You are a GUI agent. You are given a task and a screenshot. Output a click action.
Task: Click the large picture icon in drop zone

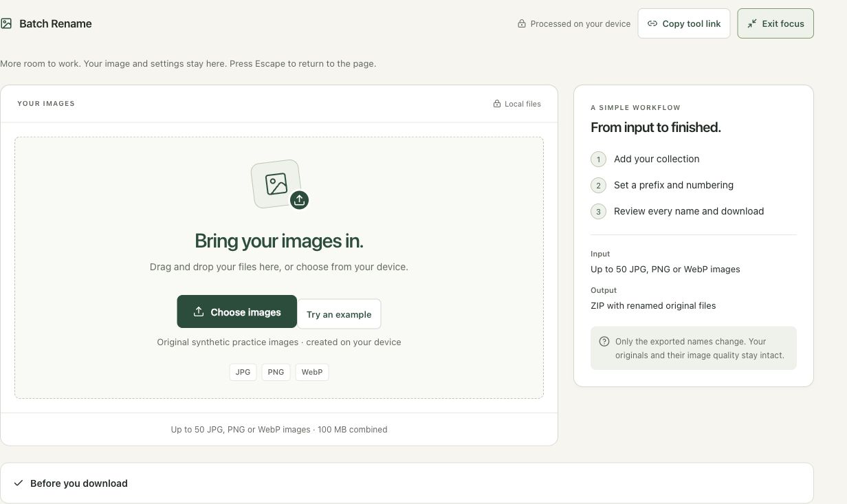click(x=276, y=184)
